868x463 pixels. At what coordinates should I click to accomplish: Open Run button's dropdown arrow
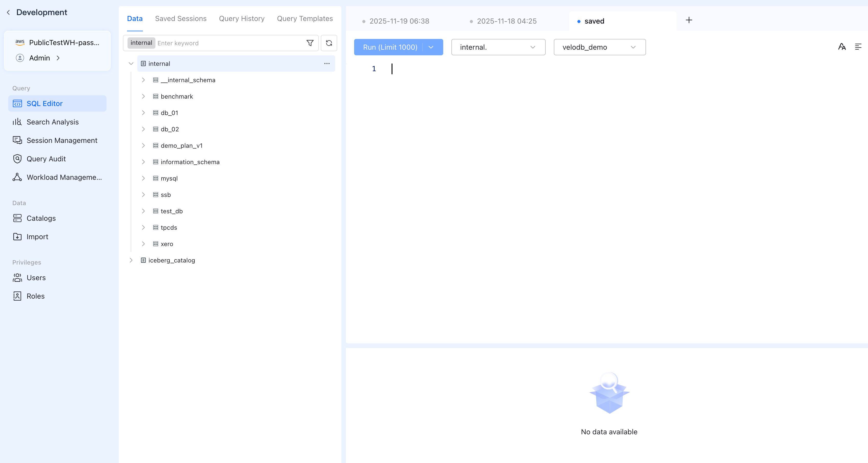coord(431,47)
